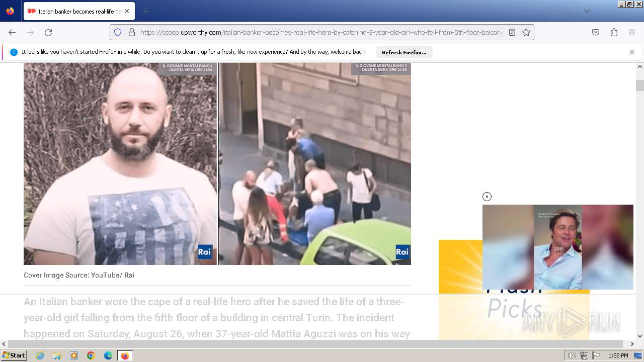Open the Firefox application menu

[632, 32]
